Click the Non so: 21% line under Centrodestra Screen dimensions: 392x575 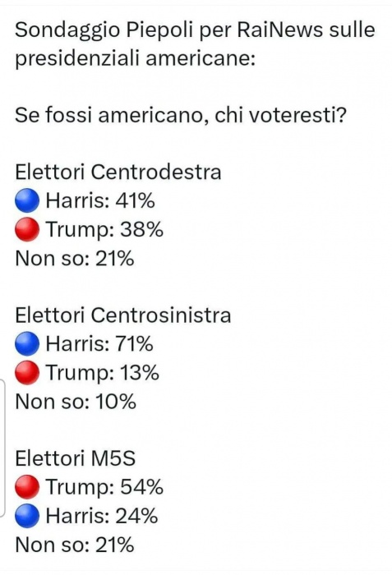(75, 258)
